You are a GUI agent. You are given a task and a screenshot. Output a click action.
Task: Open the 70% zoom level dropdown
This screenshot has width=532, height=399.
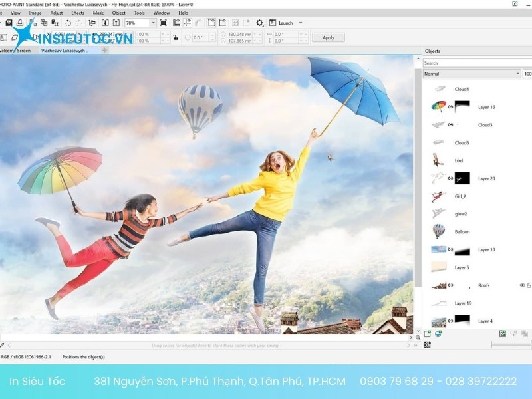click(x=152, y=22)
